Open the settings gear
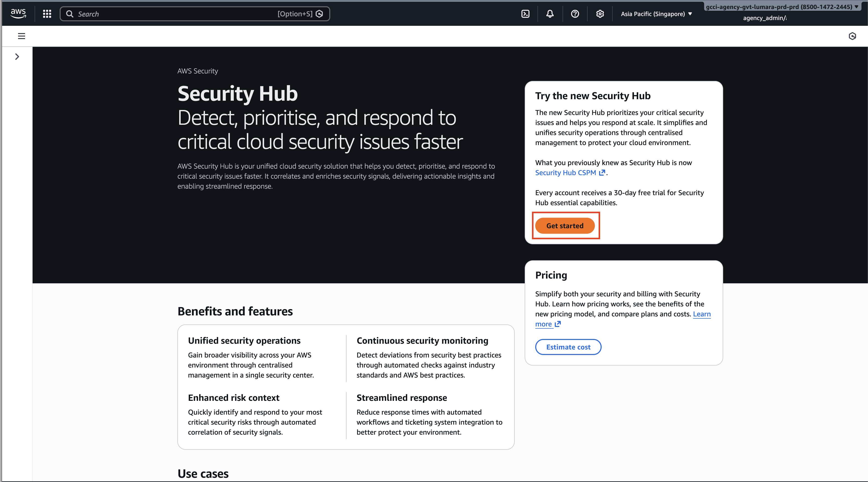Image resolution: width=868 pixels, height=482 pixels. point(600,14)
